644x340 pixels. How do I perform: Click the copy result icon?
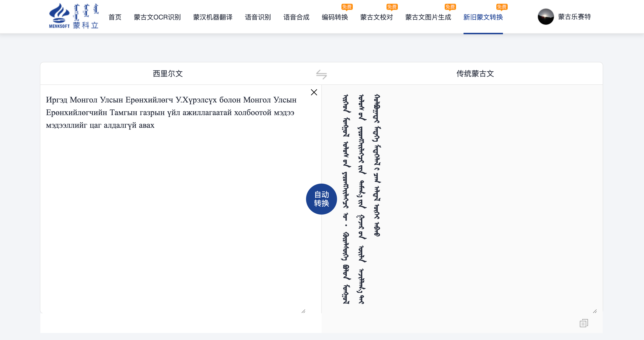tap(584, 323)
